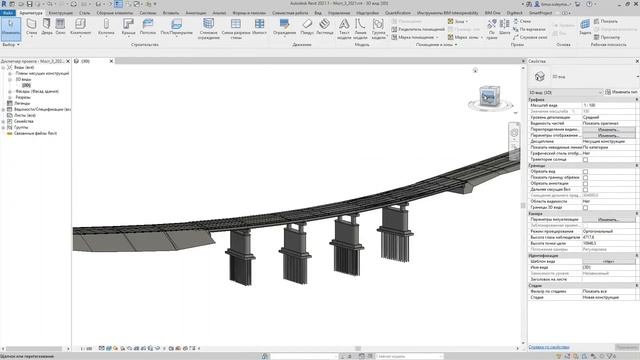Switch to the Системы ribbon tab
This screenshot has width=640, height=360.
148,13
